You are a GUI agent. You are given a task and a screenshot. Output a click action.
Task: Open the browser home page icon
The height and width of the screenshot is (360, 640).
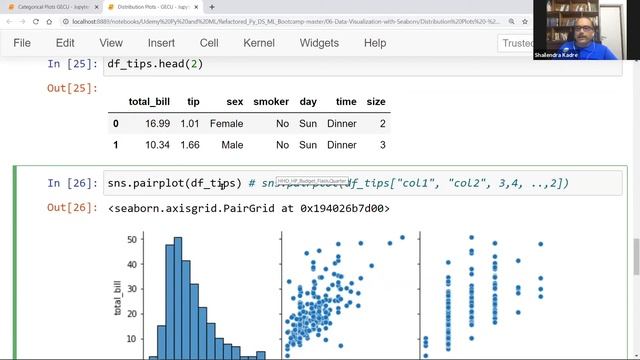49,22
